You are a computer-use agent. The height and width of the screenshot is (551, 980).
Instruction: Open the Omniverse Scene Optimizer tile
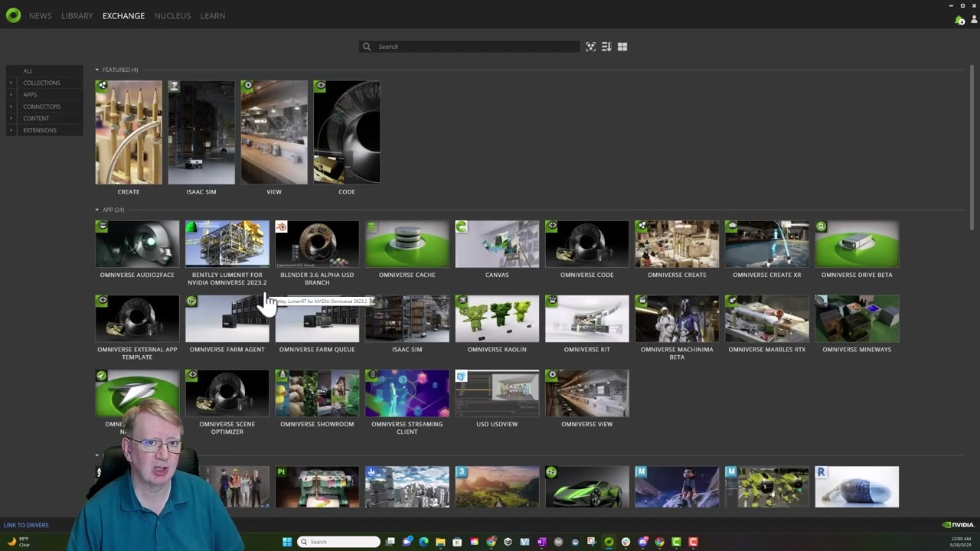227,403
